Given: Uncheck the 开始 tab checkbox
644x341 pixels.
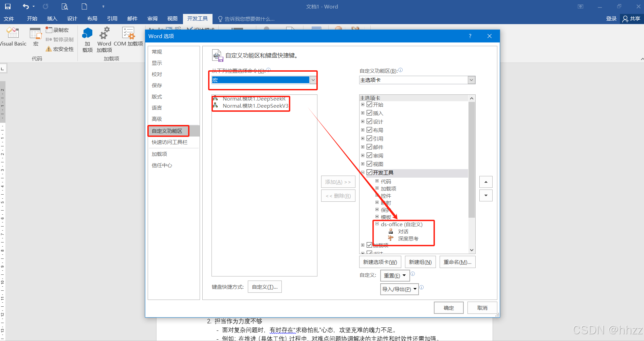Looking at the screenshot, I should point(369,104).
